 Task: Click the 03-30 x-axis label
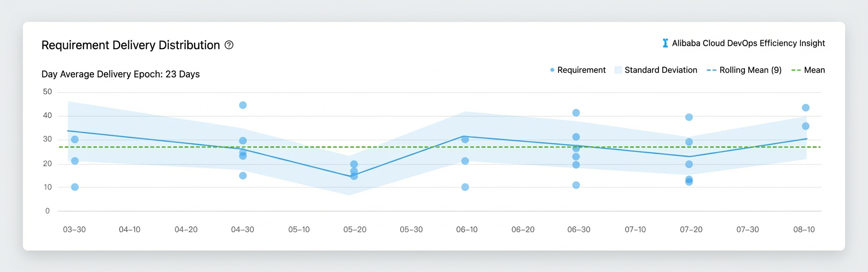(75, 229)
